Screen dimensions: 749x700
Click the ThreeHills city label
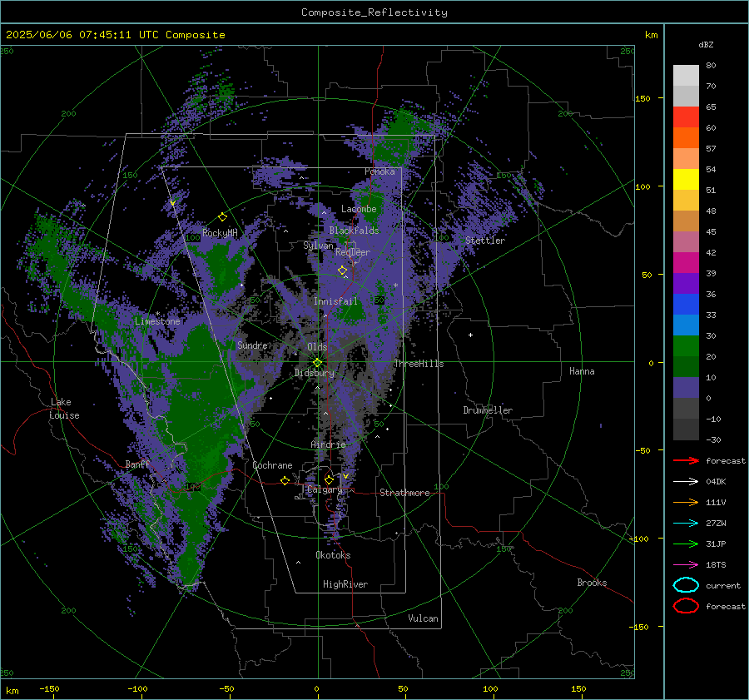(419, 364)
